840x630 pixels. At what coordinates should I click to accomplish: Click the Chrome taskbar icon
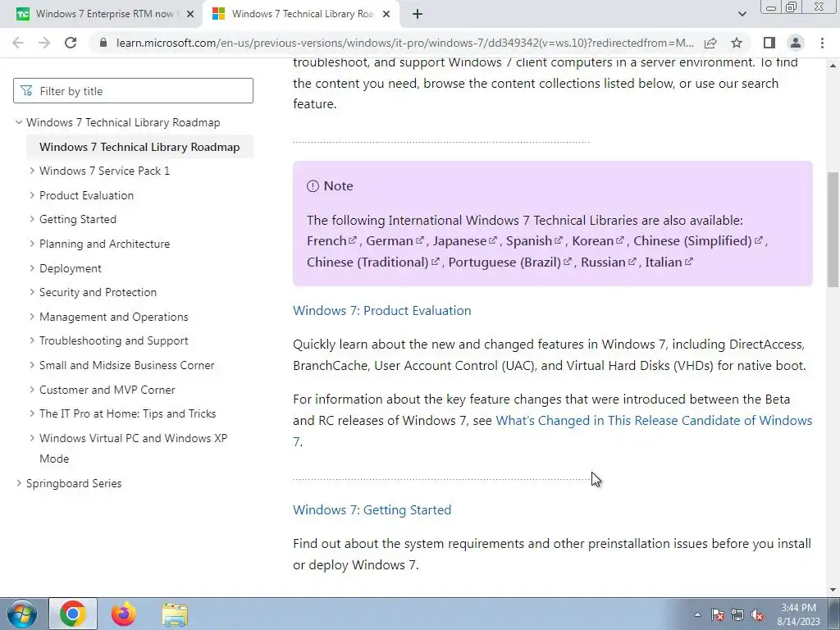[x=73, y=614]
